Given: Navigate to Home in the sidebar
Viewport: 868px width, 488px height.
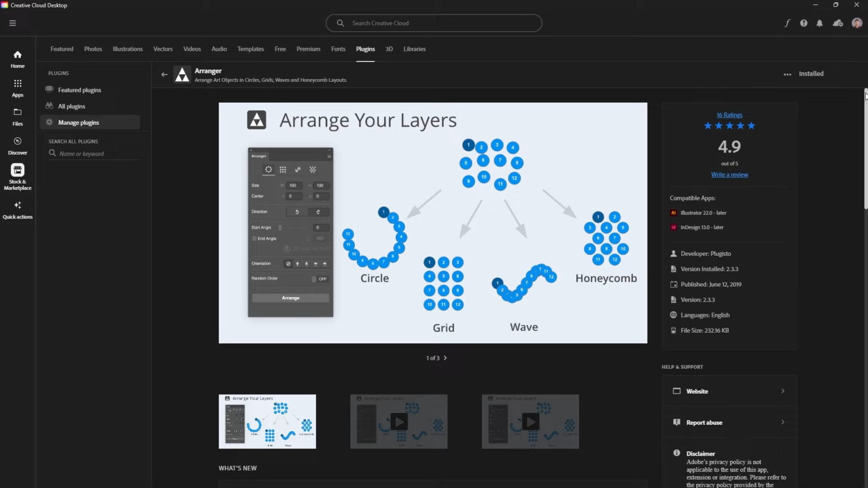Looking at the screenshot, I should 17,59.
